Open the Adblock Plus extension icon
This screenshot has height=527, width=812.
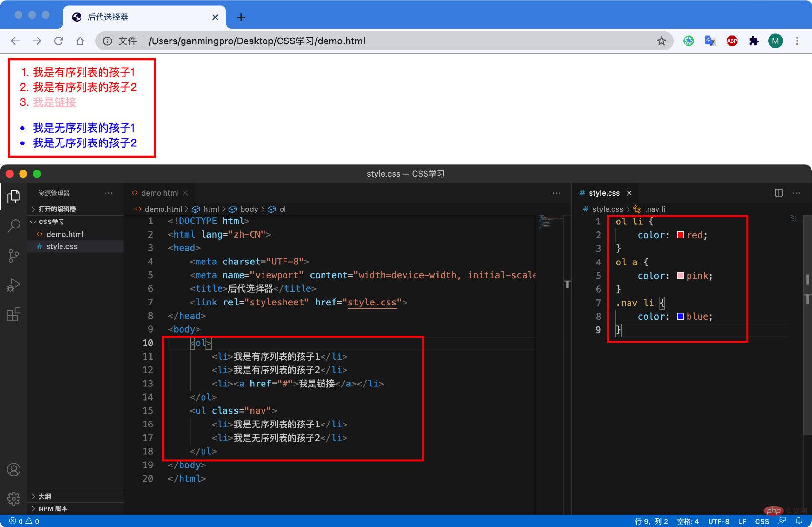(732, 41)
